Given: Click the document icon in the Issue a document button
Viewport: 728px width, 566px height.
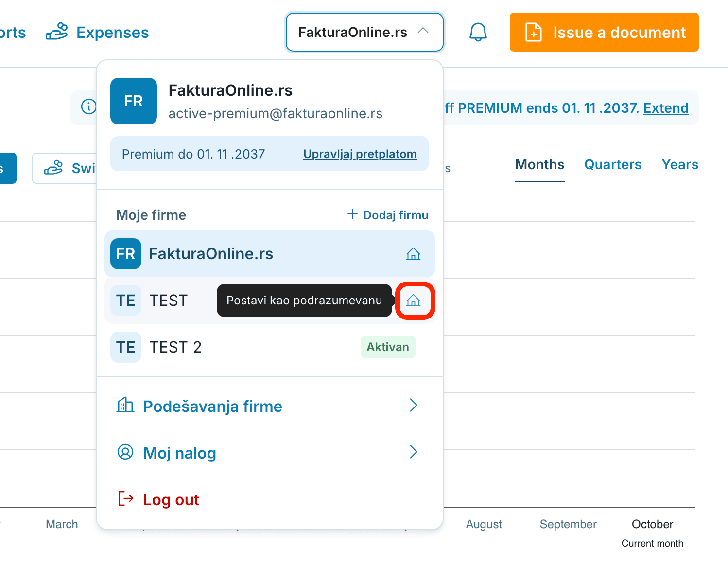Looking at the screenshot, I should click(534, 32).
